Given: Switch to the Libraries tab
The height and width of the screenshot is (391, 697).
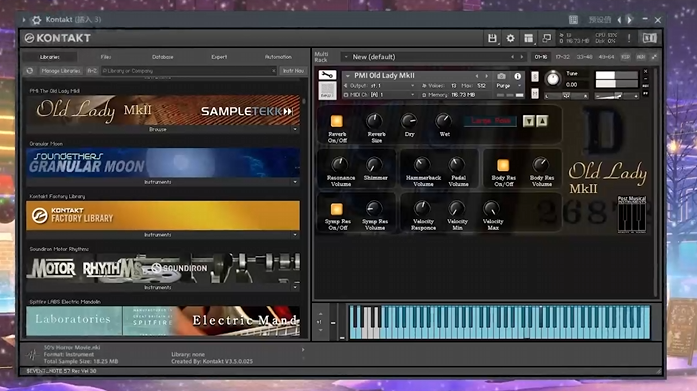Looking at the screenshot, I should pyautogui.click(x=50, y=57).
